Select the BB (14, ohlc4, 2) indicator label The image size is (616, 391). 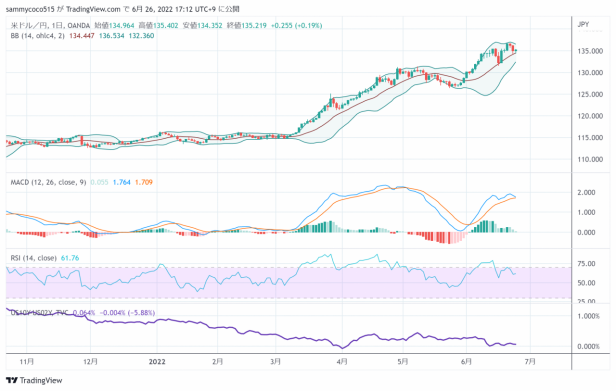tap(38, 36)
